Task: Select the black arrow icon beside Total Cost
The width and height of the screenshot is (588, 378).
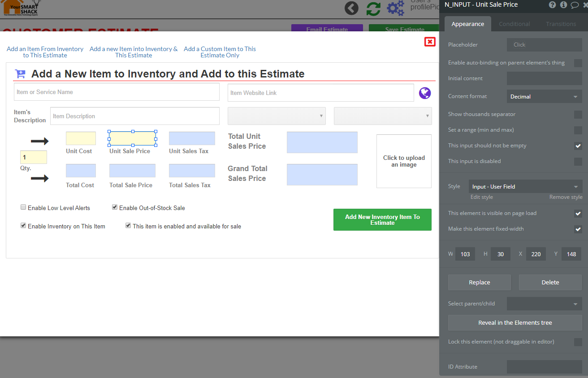Action: [39, 179]
